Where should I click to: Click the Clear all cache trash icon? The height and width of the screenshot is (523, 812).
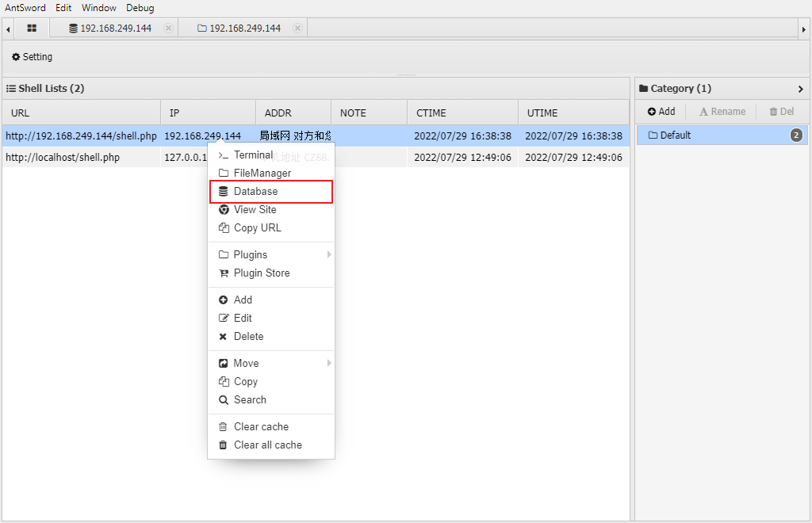click(x=223, y=445)
